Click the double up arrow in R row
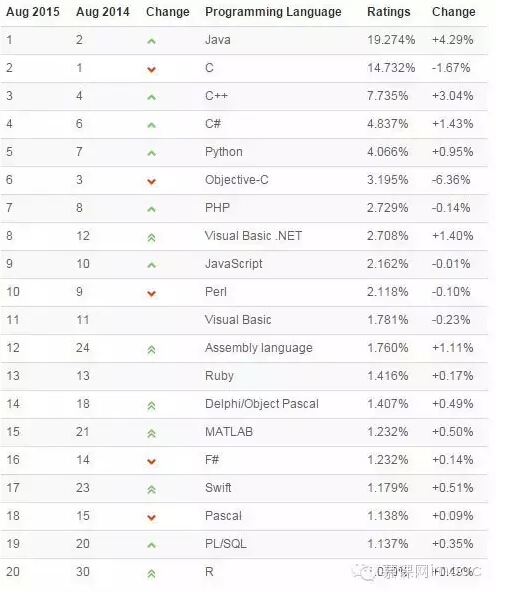 [x=151, y=574]
